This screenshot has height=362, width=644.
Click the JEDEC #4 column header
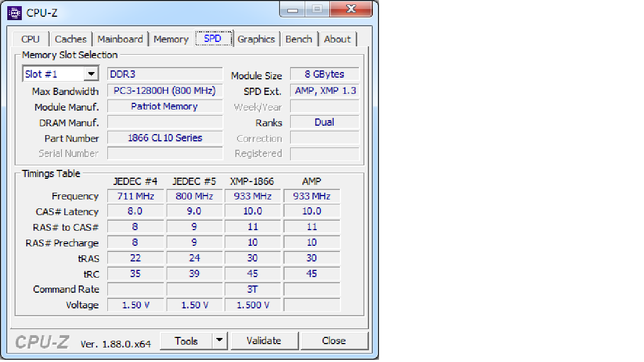tap(135, 182)
